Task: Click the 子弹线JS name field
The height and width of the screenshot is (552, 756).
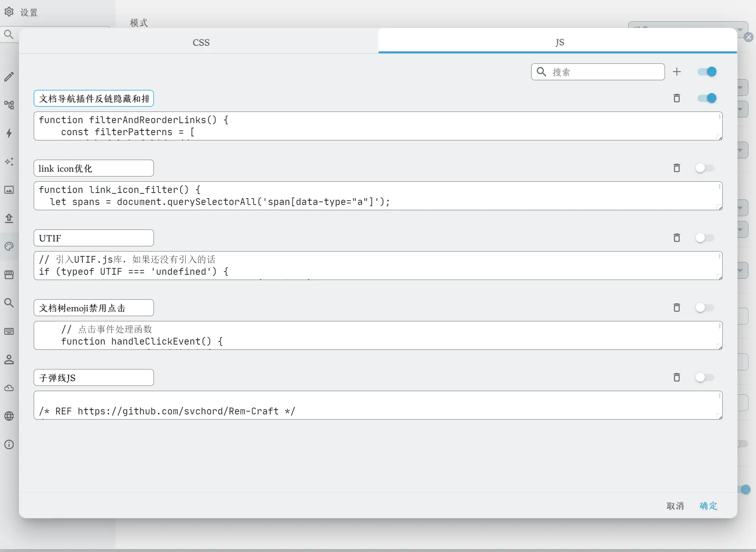Action: coord(94,377)
